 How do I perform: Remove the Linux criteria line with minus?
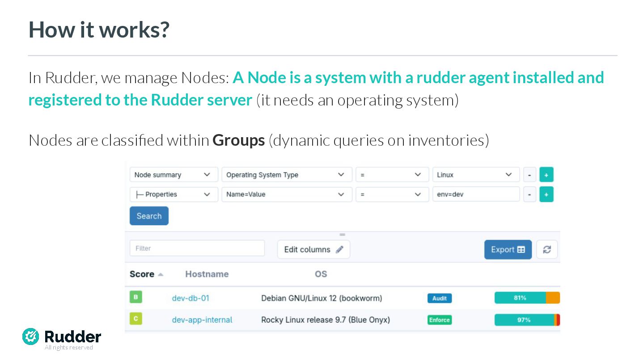coord(530,175)
